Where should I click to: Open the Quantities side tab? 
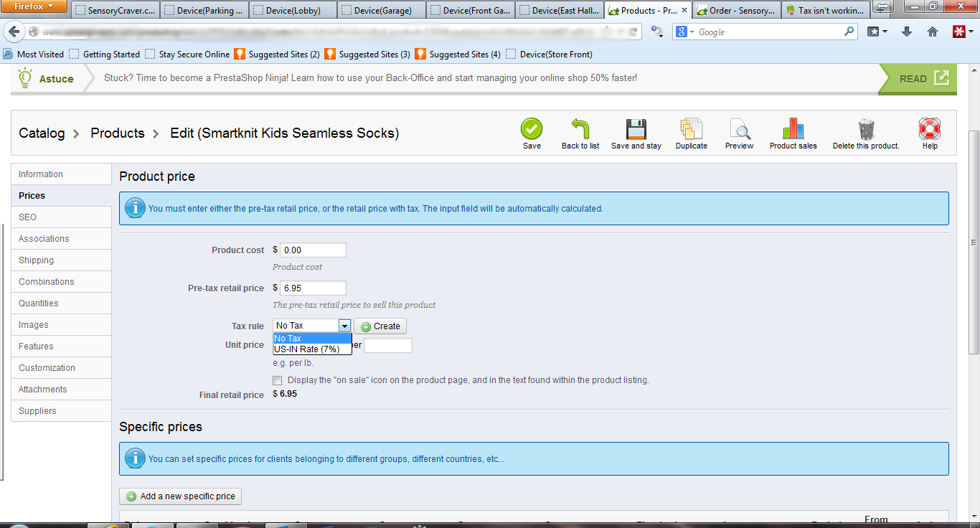click(x=61, y=303)
